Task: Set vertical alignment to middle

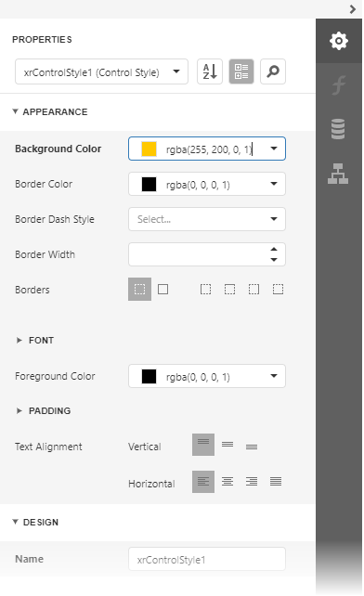Action: 227,445
